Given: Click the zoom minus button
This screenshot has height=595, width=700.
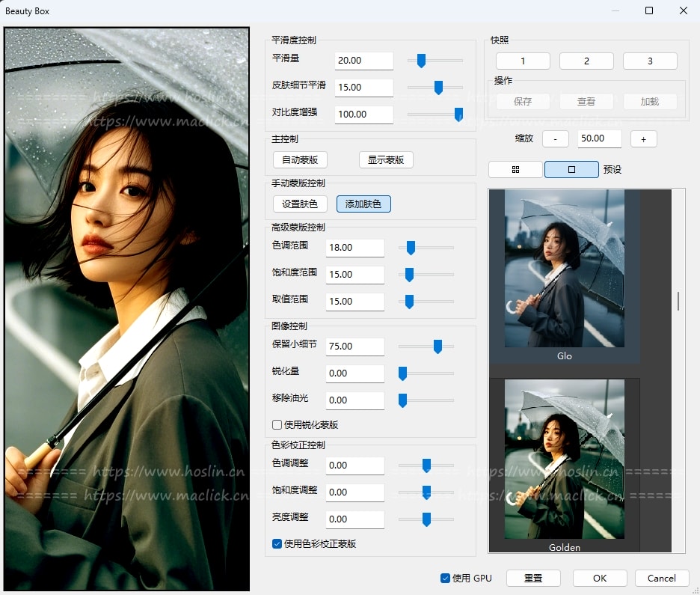Looking at the screenshot, I should (555, 139).
